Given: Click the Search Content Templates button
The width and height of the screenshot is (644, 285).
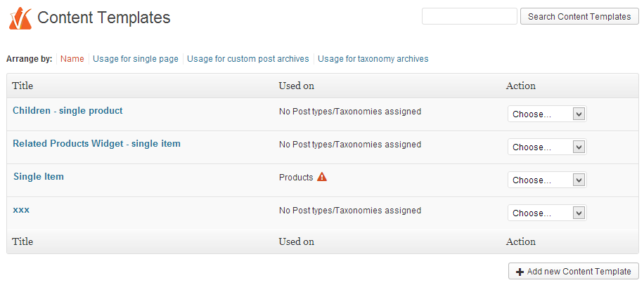Looking at the screenshot, I should (x=579, y=16).
